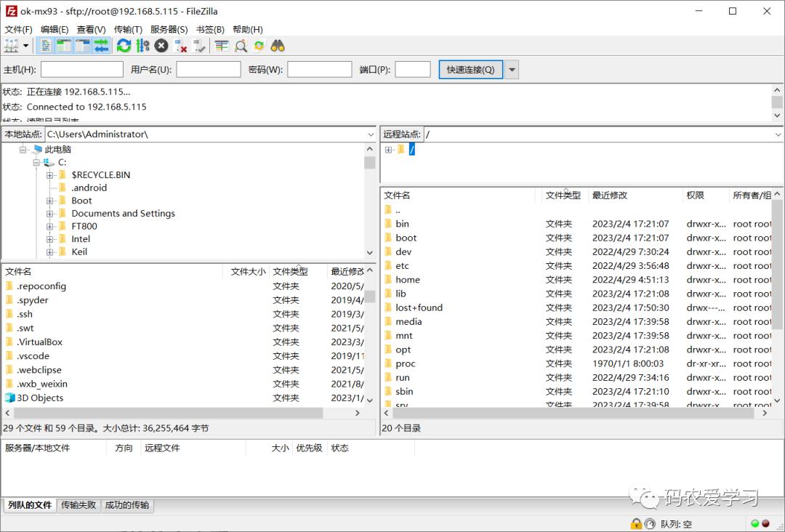The width and height of the screenshot is (785, 532).
Task: Toggle message log display
Action: [x=46, y=46]
